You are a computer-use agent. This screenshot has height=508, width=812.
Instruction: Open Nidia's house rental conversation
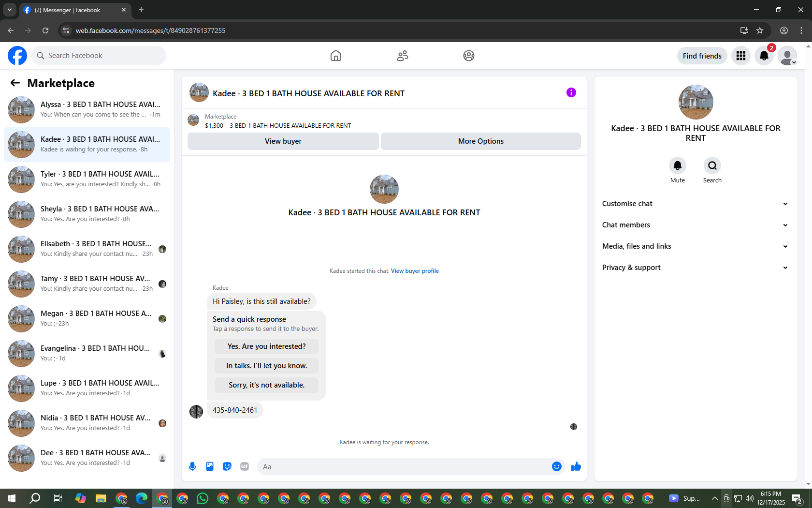coord(87,423)
